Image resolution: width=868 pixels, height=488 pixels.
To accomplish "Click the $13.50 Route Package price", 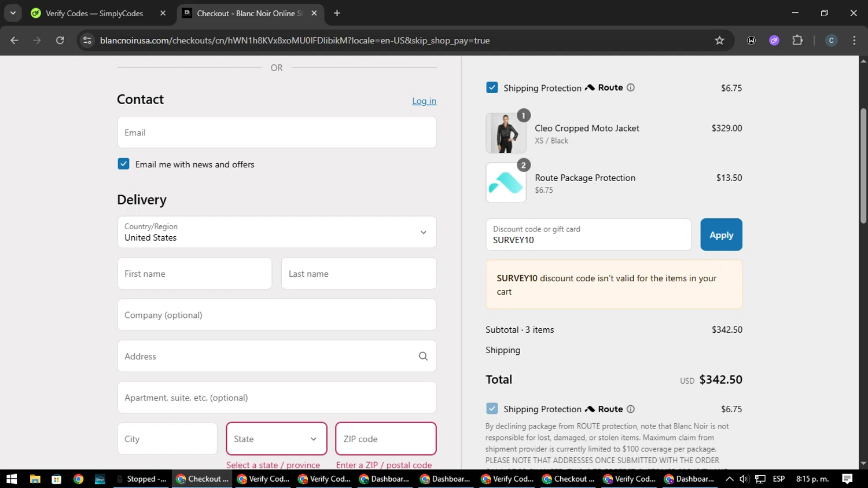I will 729,178.
